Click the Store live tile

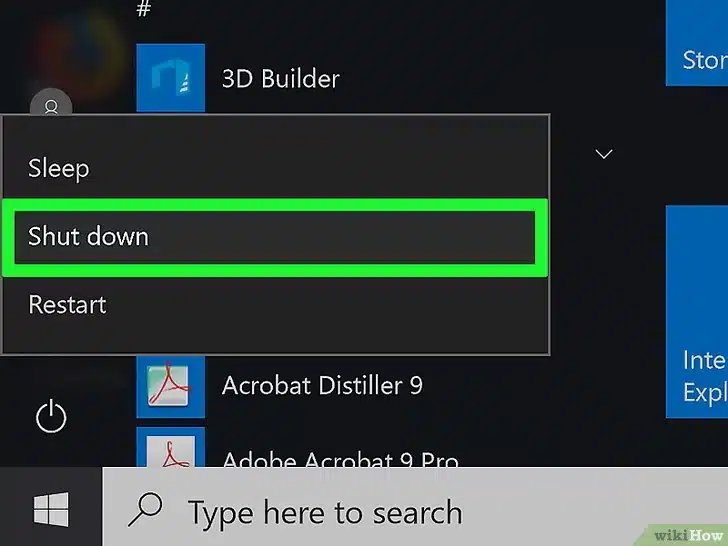tap(698, 45)
